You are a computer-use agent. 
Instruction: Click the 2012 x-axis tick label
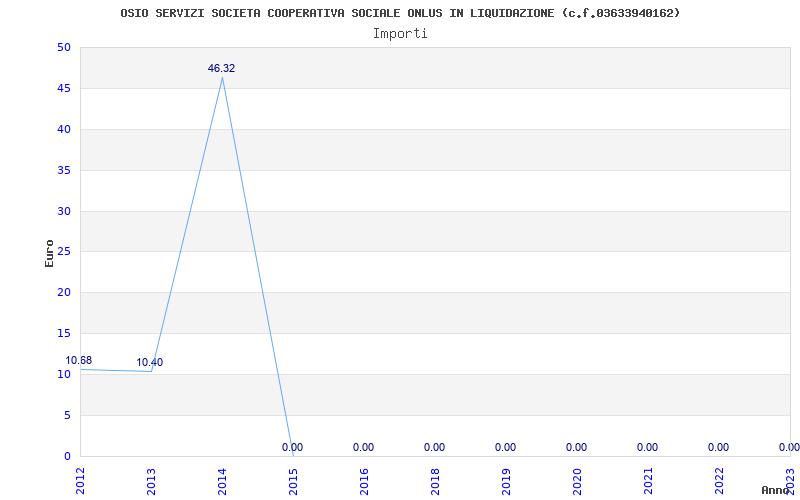81,481
